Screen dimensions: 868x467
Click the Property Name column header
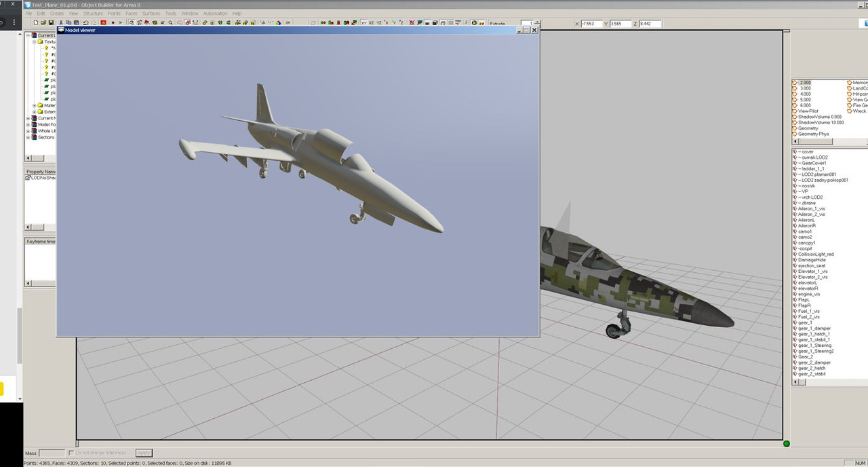click(41, 172)
